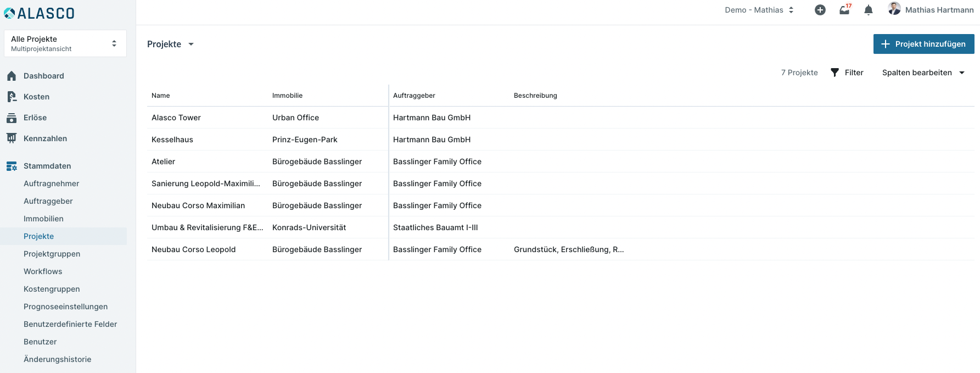This screenshot has height=373, width=980.
Task: Open notifications bell icon
Action: [x=869, y=10]
